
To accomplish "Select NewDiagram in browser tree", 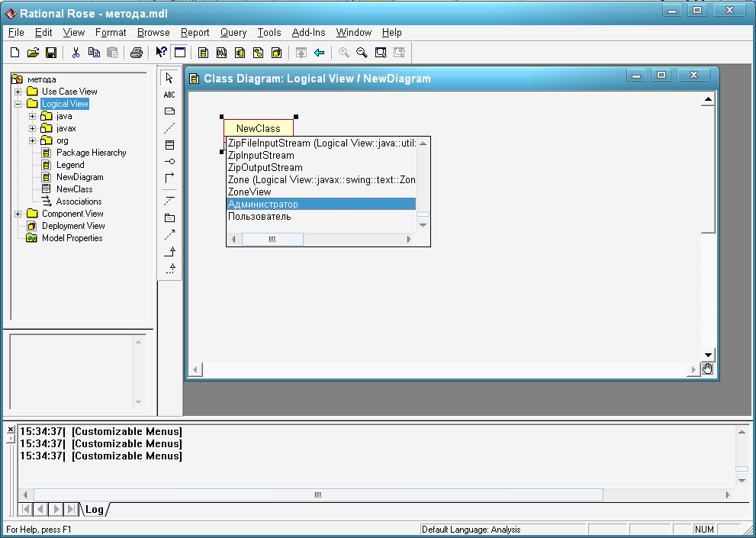I will [79, 177].
